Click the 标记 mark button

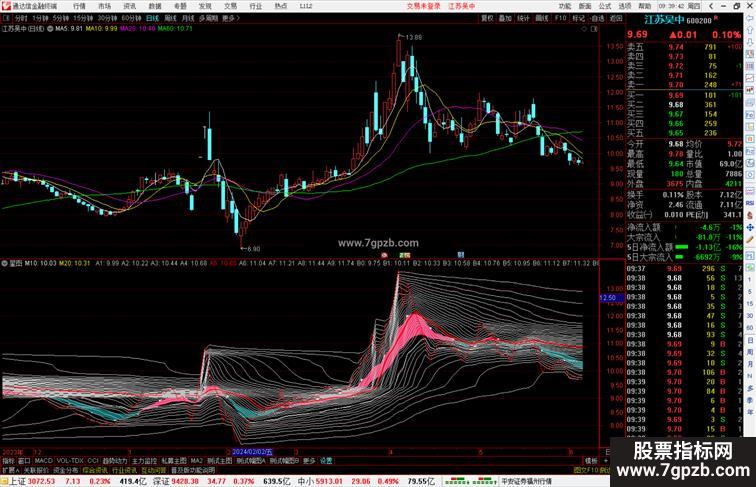tap(579, 18)
